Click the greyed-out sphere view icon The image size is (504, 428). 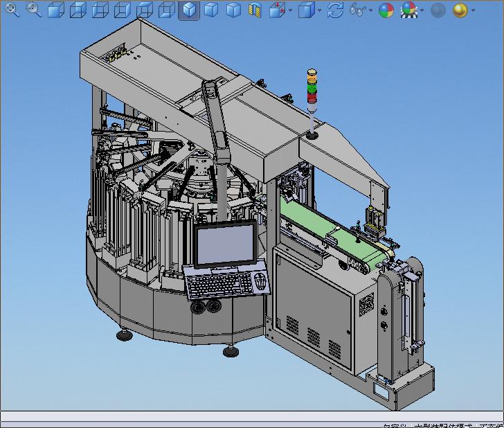438,10
